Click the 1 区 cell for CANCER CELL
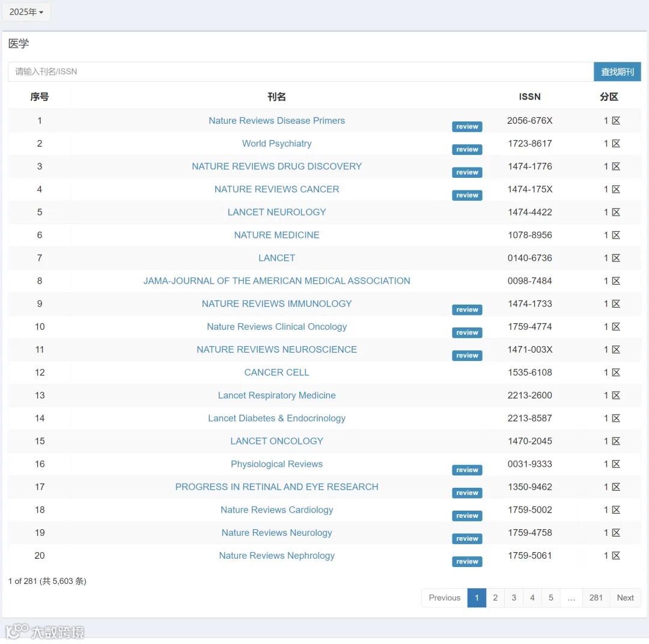The height and width of the screenshot is (644, 649). click(x=612, y=372)
